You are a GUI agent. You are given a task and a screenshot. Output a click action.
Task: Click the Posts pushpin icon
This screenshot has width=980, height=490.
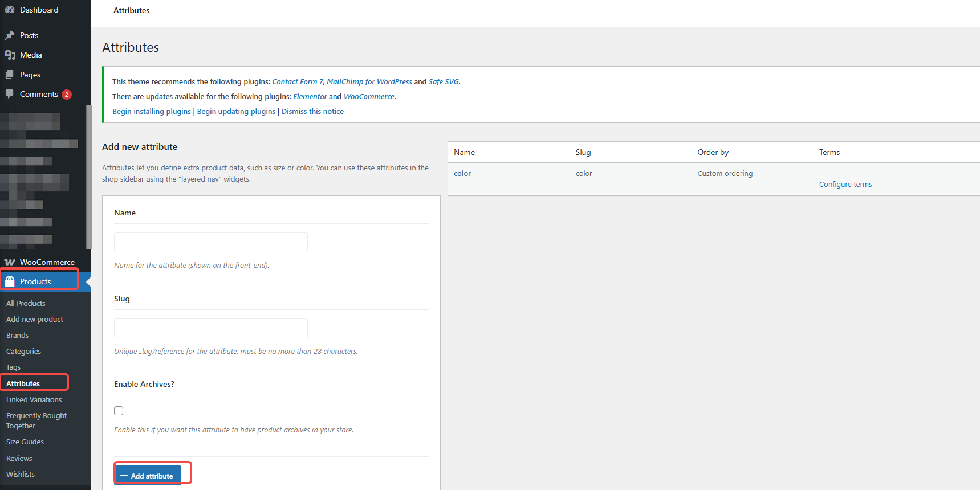point(10,35)
